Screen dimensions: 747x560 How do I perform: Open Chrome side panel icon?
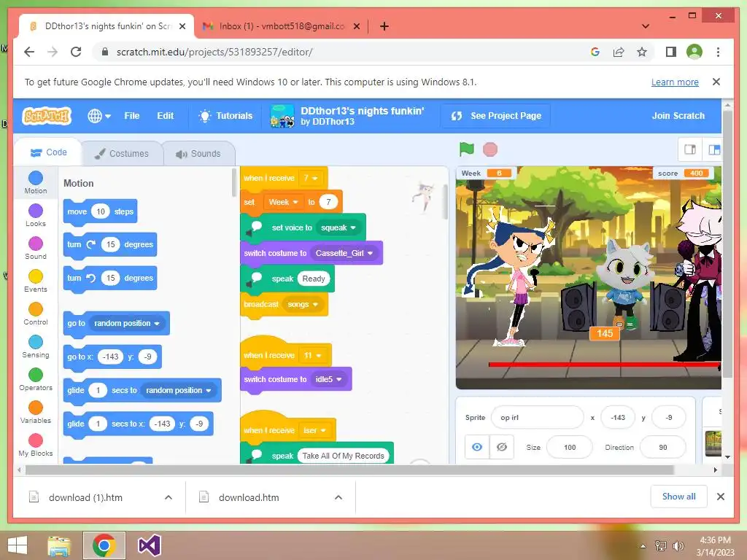[671, 52]
